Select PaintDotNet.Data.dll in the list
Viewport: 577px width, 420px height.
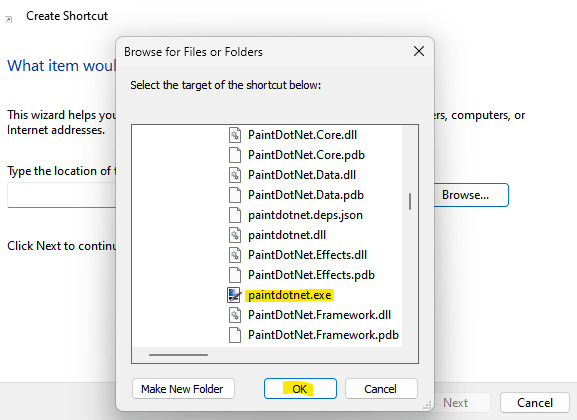click(x=302, y=174)
